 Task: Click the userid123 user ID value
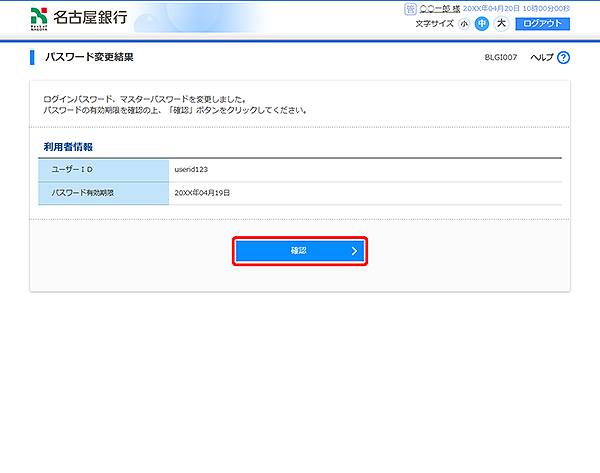pos(190,169)
